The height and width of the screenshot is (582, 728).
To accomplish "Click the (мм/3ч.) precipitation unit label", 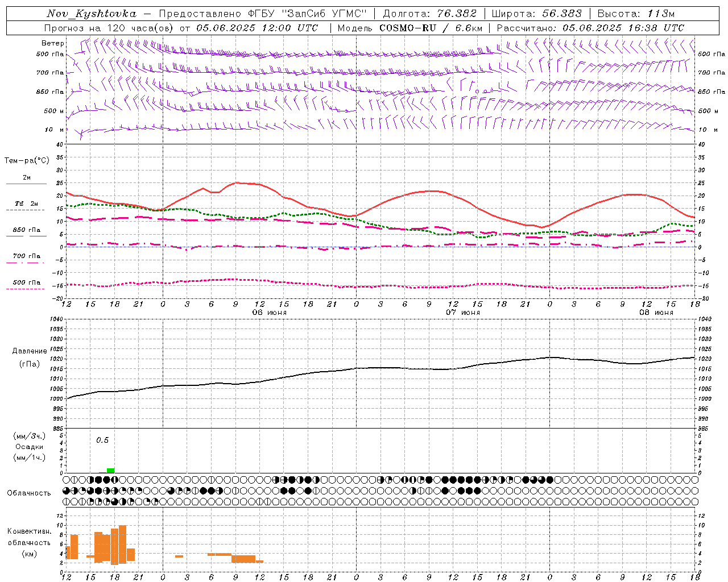I will 30,436.
